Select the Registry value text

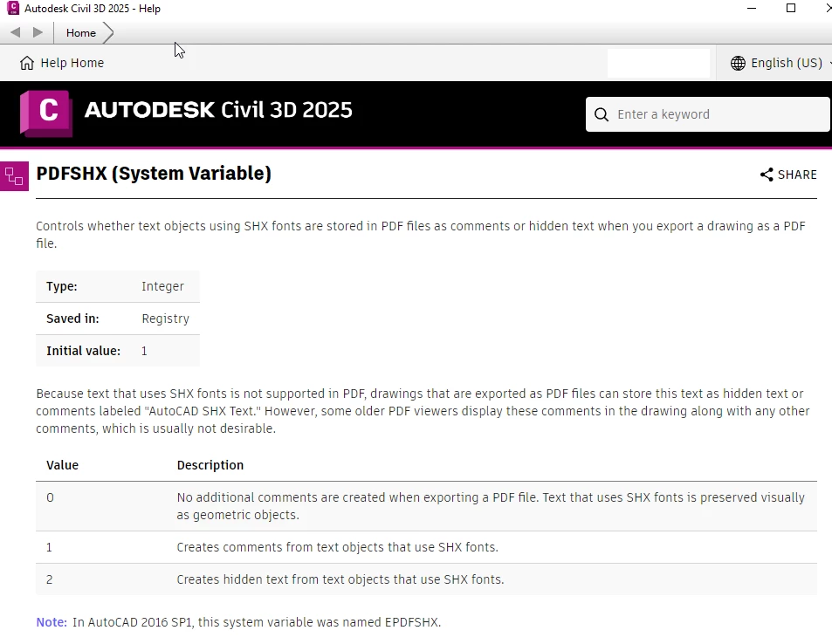click(166, 319)
